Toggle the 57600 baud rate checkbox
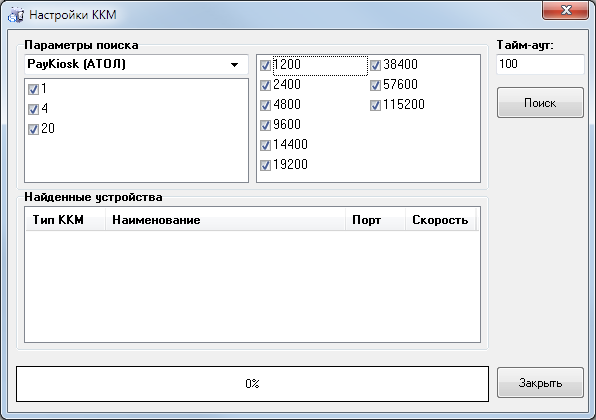 coord(375,85)
